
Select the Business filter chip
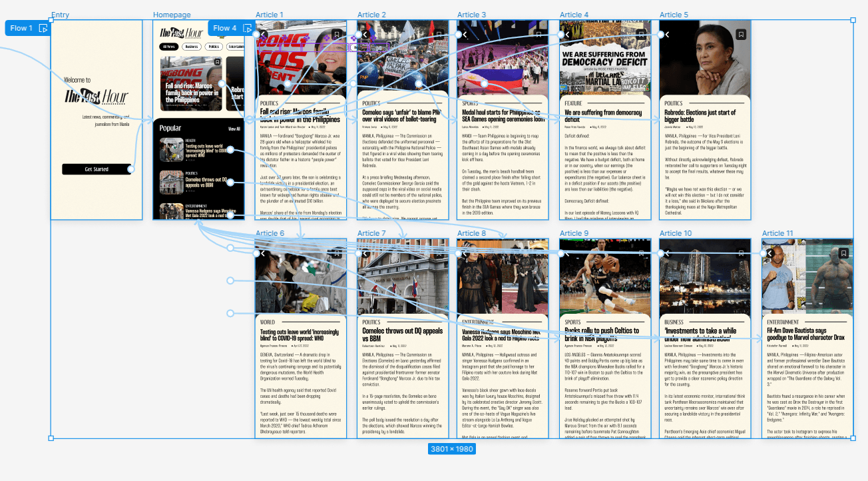[x=191, y=47]
